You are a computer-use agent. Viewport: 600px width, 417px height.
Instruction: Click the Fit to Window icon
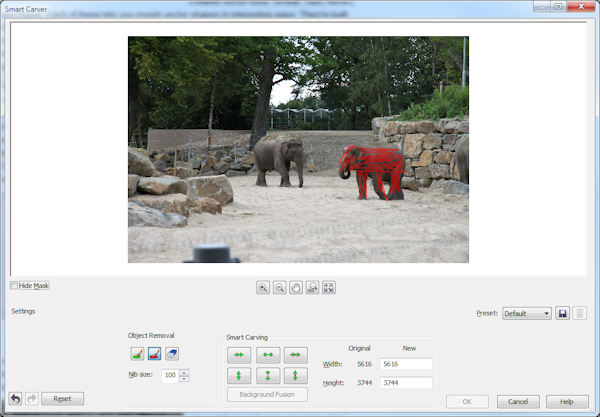pyautogui.click(x=329, y=288)
